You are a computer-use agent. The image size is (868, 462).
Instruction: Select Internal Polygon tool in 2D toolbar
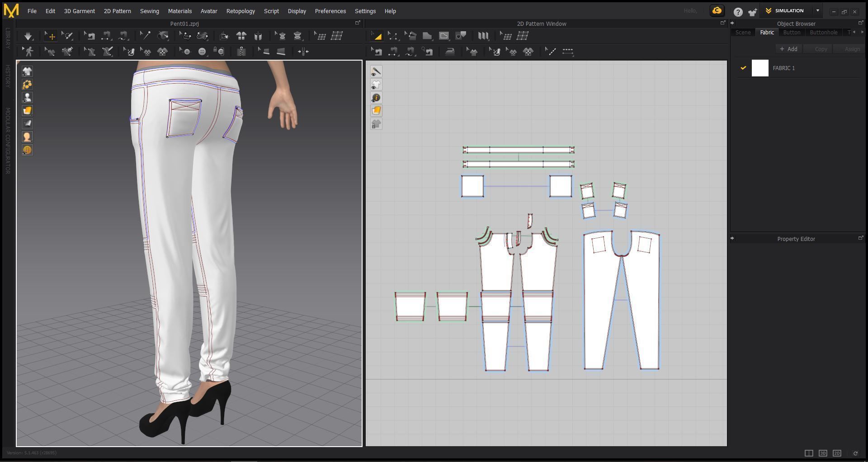[444, 36]
